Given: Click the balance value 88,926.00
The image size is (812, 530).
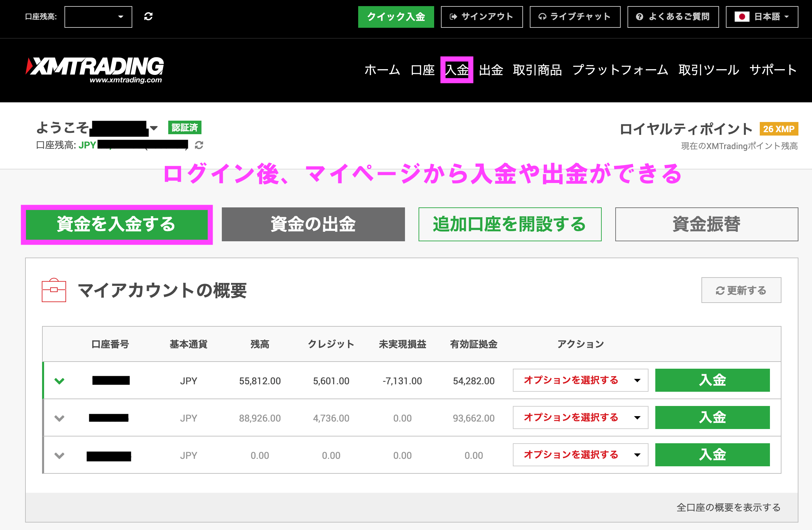Looking at the screenshot, I should [260, 418].
